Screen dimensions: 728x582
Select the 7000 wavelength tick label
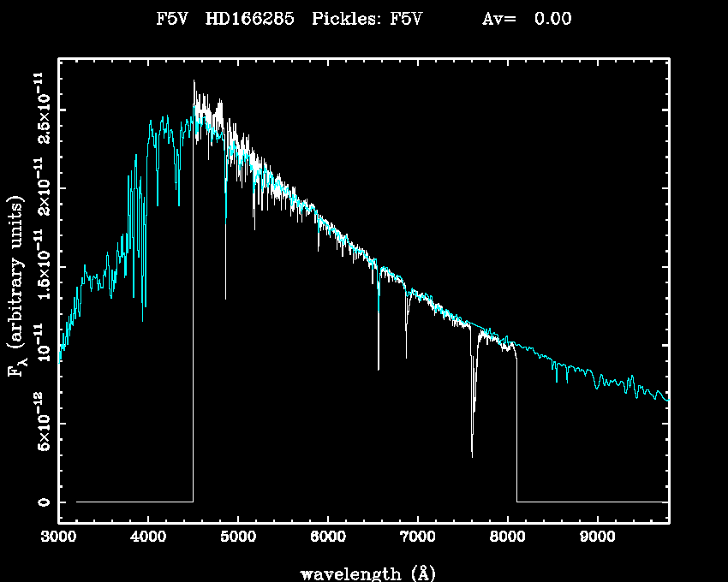coord(417,538)
